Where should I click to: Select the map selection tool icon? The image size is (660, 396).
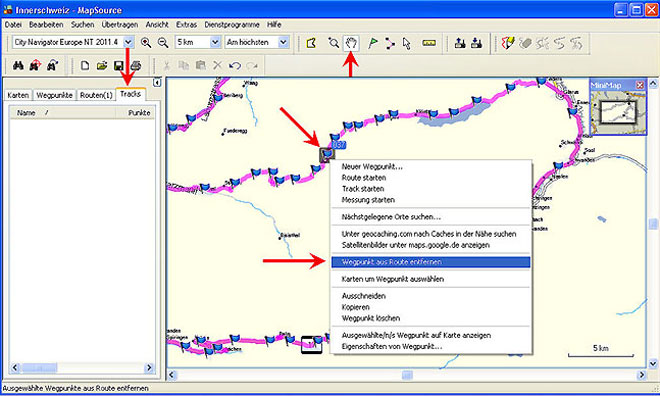(311, 43)
